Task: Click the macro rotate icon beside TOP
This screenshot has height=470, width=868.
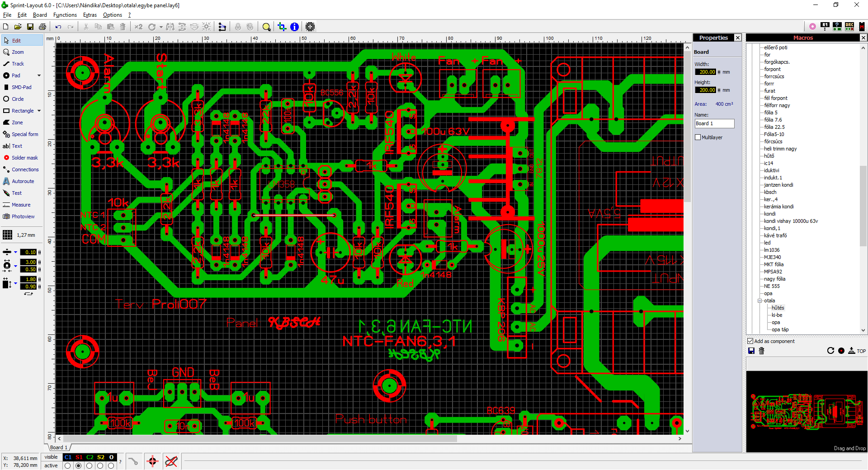Action: pos(830,351)
